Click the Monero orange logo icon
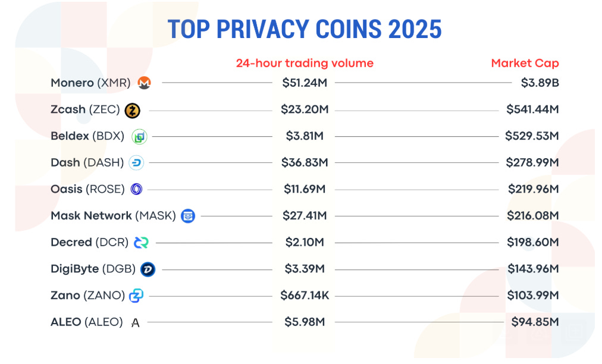 144,83
